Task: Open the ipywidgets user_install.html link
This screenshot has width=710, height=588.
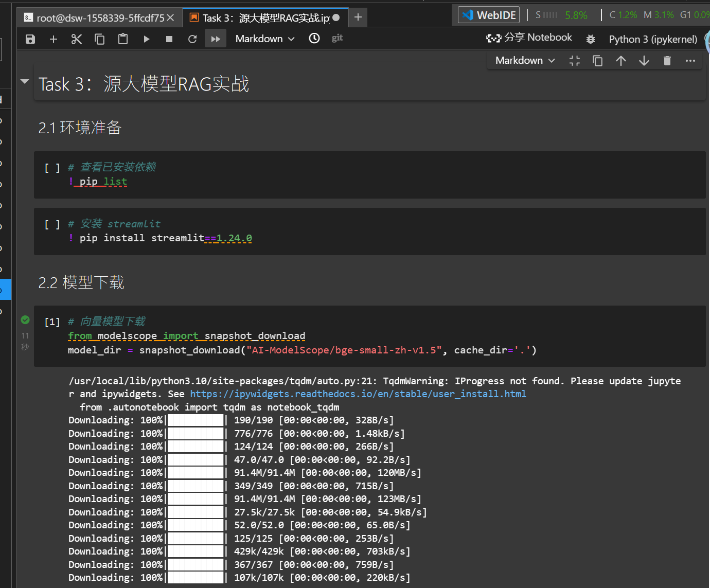Action: [x=358, y=394]
